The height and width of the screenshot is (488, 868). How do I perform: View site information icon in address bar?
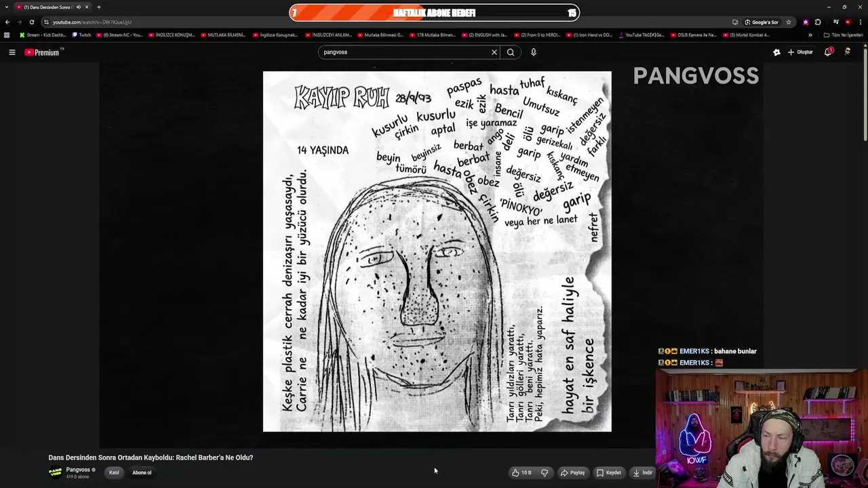[46, 22]
